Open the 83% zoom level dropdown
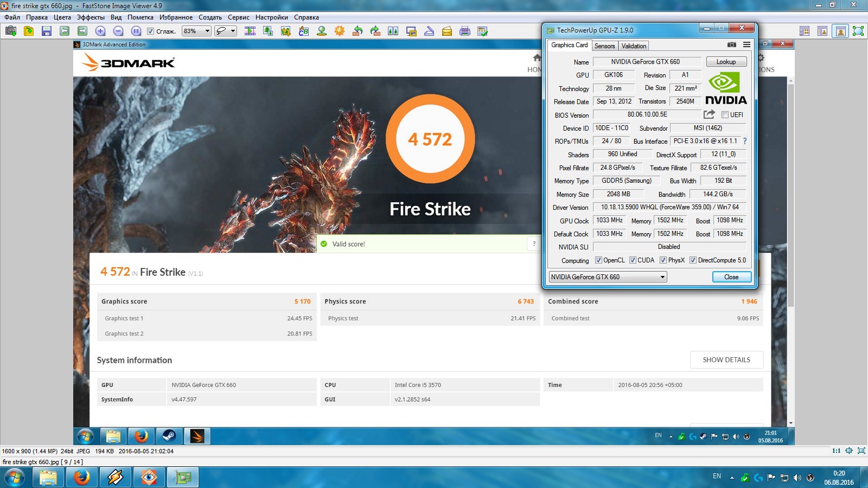 coord(196,31)
